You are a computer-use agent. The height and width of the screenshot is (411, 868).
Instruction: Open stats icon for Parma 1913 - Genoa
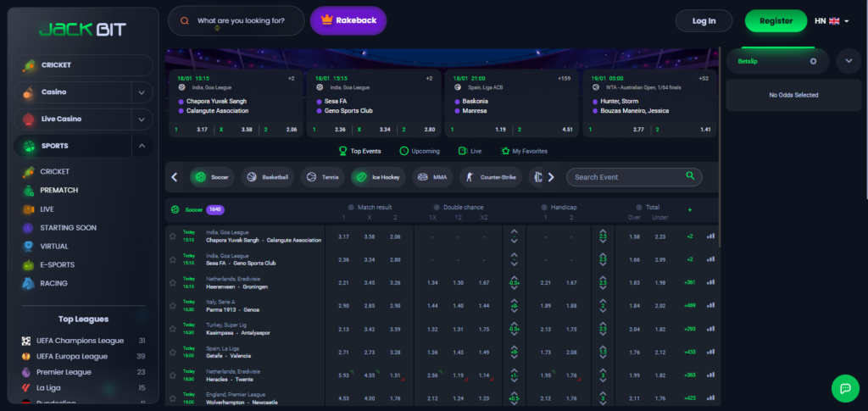coord(710,305)
